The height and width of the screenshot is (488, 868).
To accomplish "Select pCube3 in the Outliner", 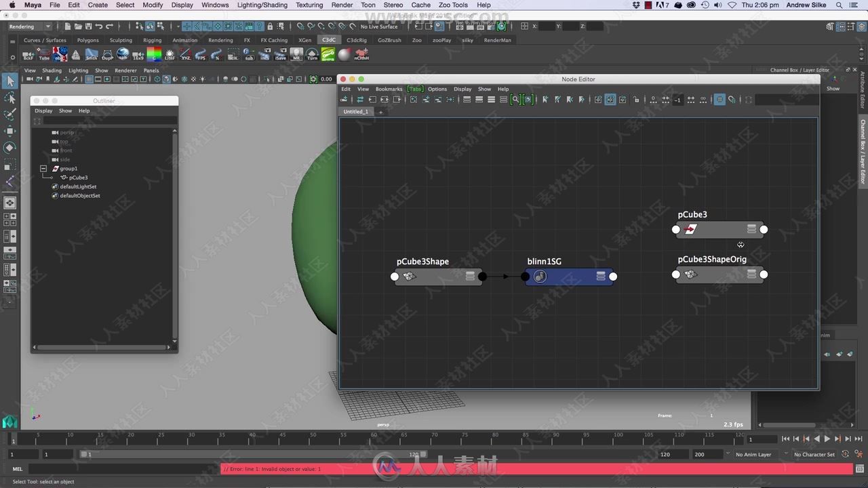I will coord(78,178).
